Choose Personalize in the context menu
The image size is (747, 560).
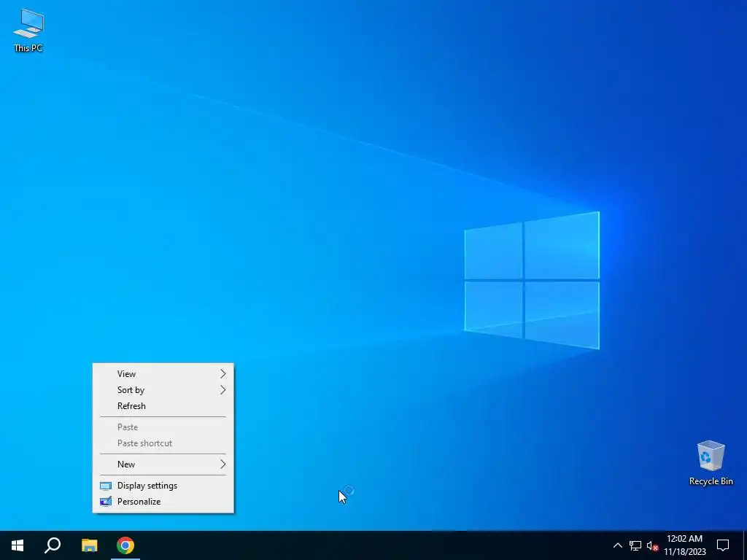click(163, 502)
